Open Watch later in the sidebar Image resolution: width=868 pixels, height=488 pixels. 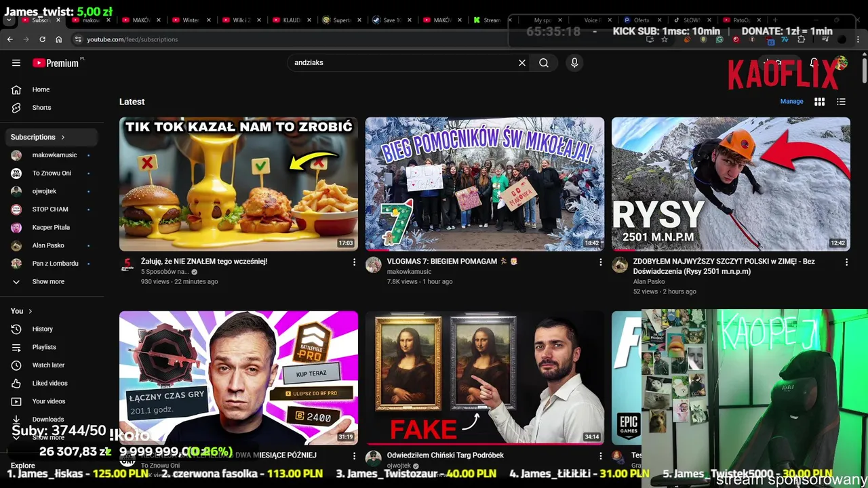coord(52,365)
